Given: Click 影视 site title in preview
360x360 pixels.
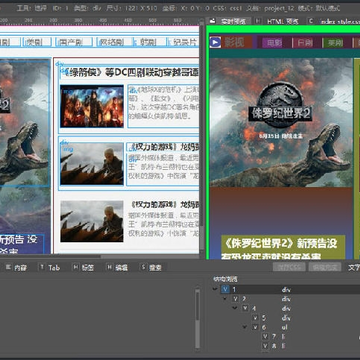Looking at the screenshot, I should click(234, 42).
